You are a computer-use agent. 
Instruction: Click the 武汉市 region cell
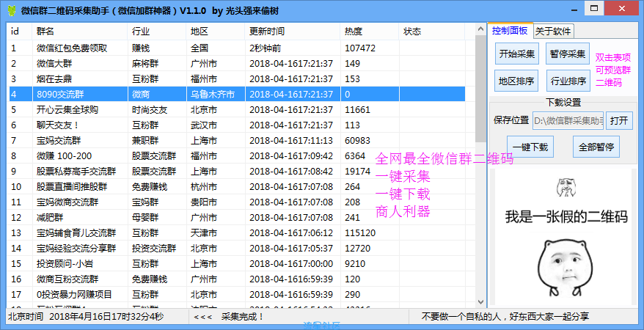click(204, 125)
